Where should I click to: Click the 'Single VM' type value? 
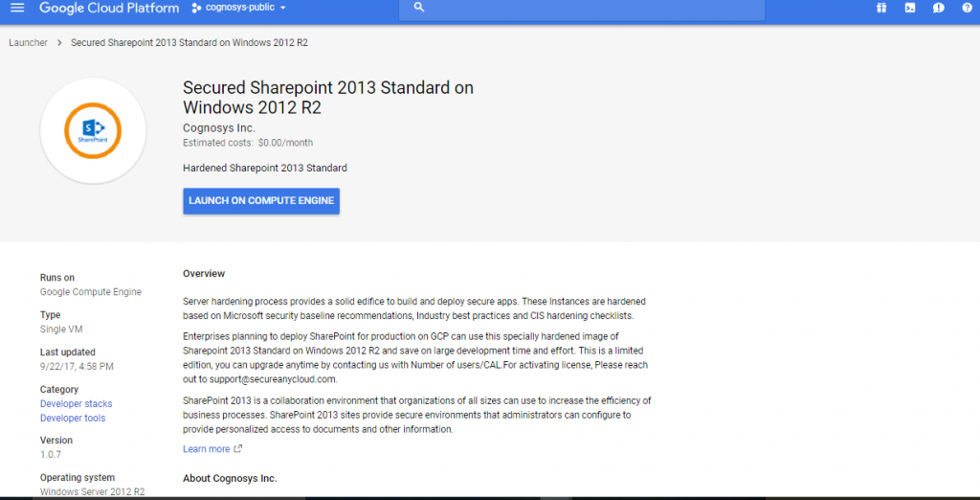point(61,329)
